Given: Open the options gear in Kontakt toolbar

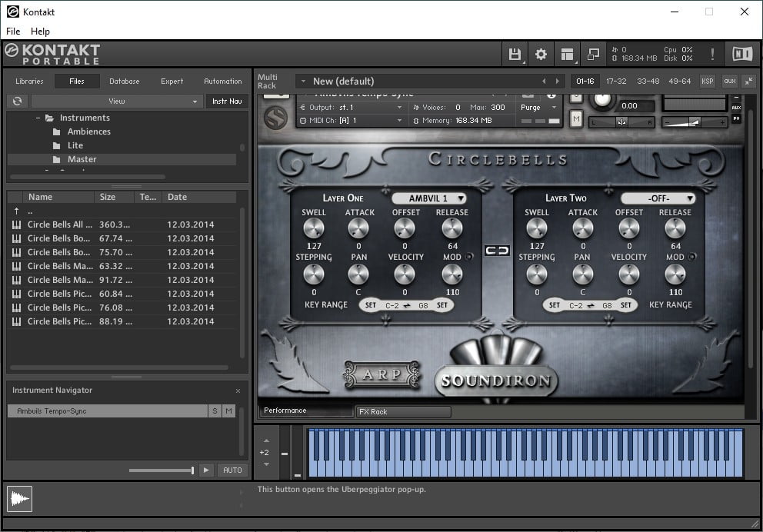Looking at the screenshot, I should click(x=541, y=54).
